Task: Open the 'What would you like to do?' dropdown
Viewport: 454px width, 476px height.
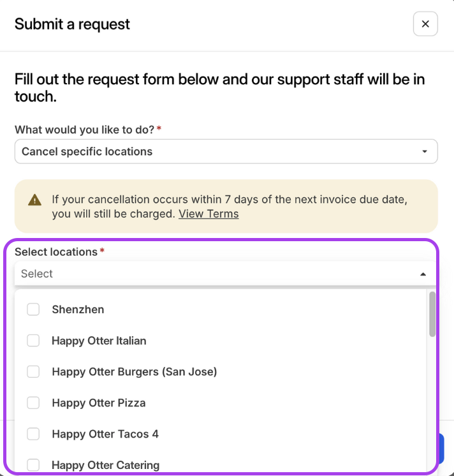Action: click(226, 151)
